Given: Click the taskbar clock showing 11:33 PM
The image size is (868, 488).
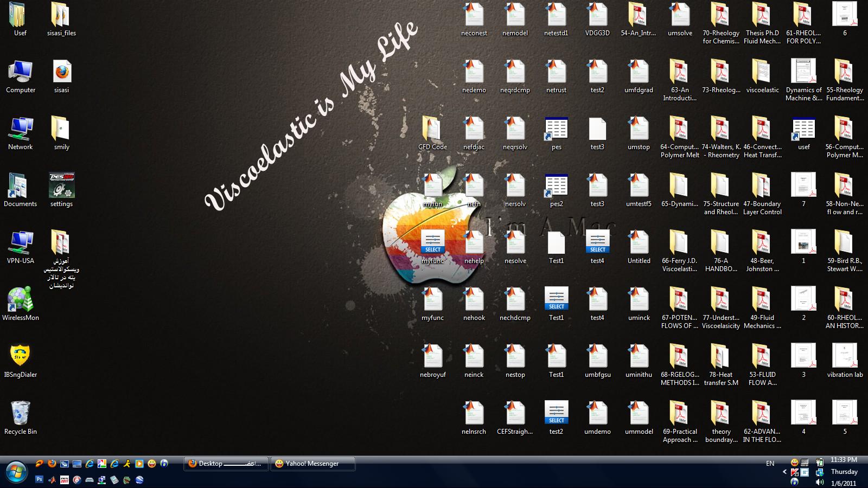Looking at the screenshot, I should (844, 460).
